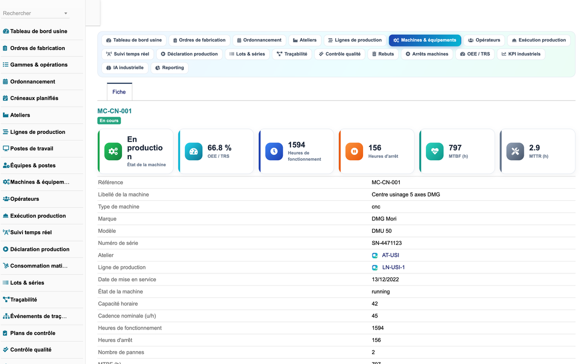Click Exécution production sidebar icon
The height and width of the screenshot is (364, 588).
(x=6, y=216)
